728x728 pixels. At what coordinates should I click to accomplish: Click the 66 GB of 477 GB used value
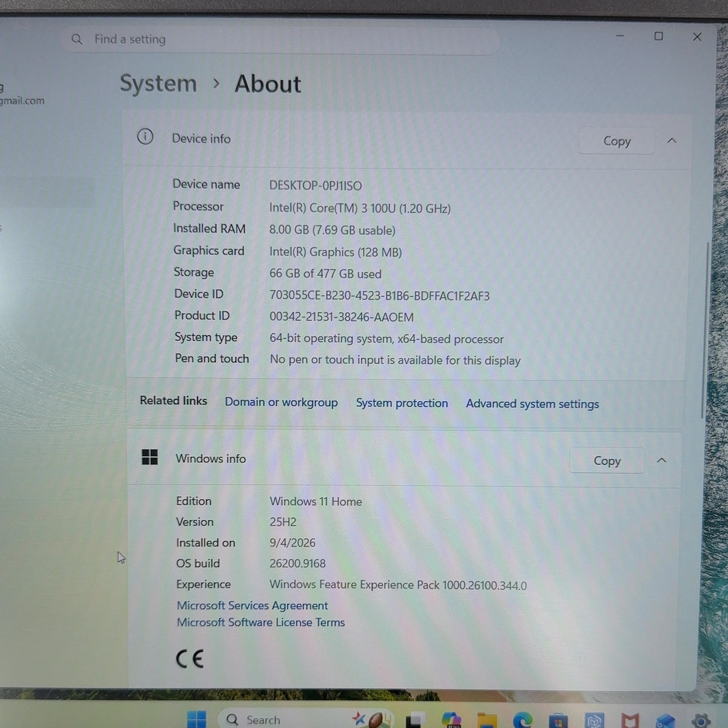tap(325, 274)
